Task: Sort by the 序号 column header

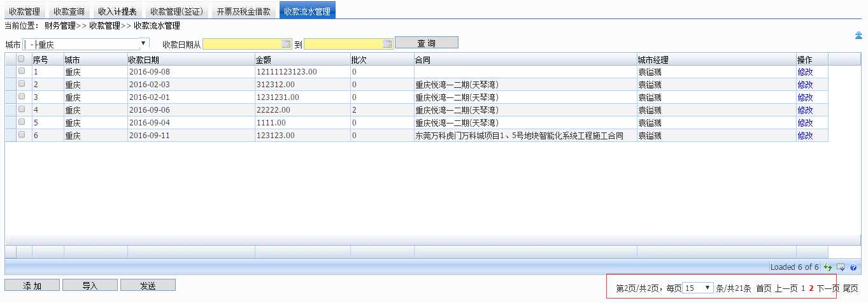Action: (x=48, y=59)
